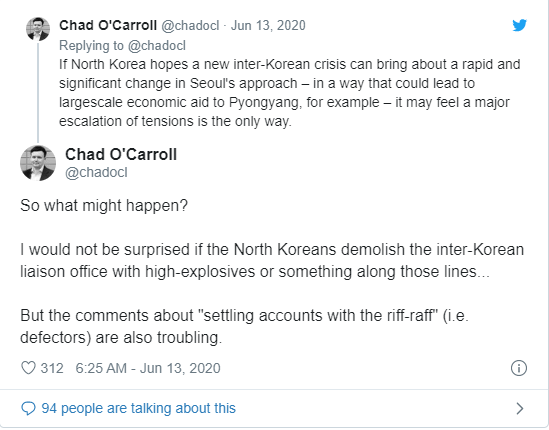549x430 pixels.
Task: Click the speech bubble reply icon
Action: (28, 408)
